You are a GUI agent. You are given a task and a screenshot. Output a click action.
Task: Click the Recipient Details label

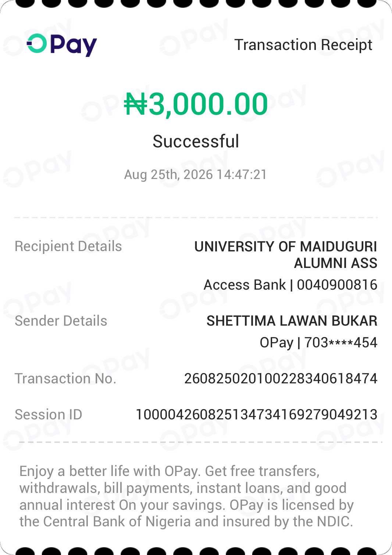click(68, 246)
